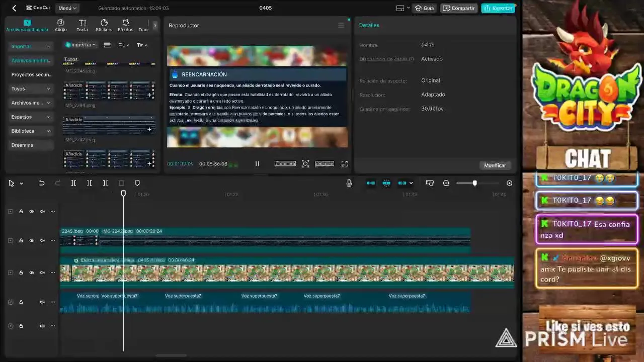Toggle preview axis icon on timeline toolbar
The width and height of the screenshot is (644, 362).
pyautogui.click(x=430, y=183)
